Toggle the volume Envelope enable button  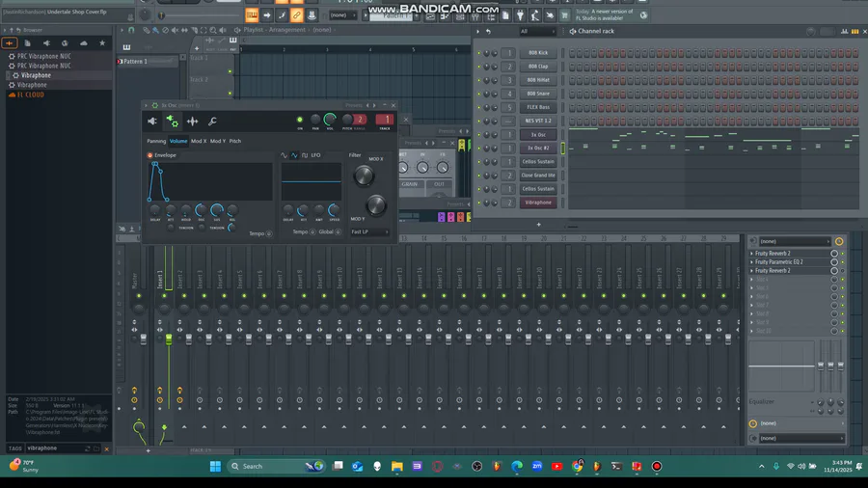tap(150, 155)
